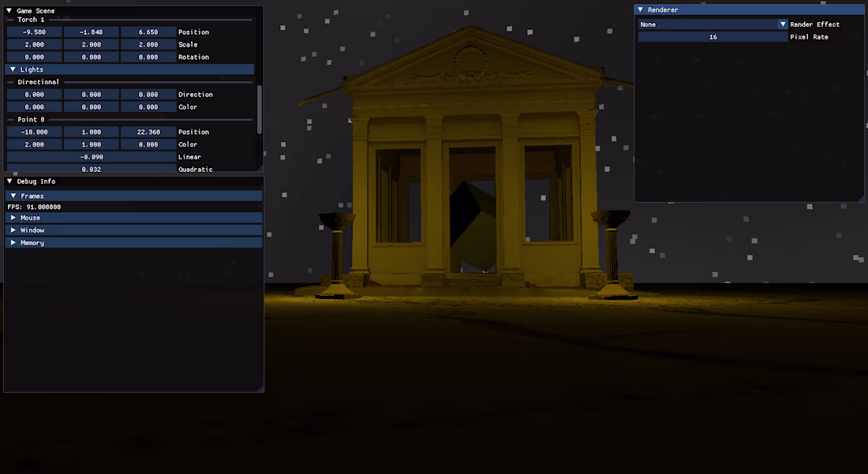Image resolution: width=868 pixels, height=474 pixels.
Task: Click the Mouse section disclosure arrow
Action: point(11,218)
